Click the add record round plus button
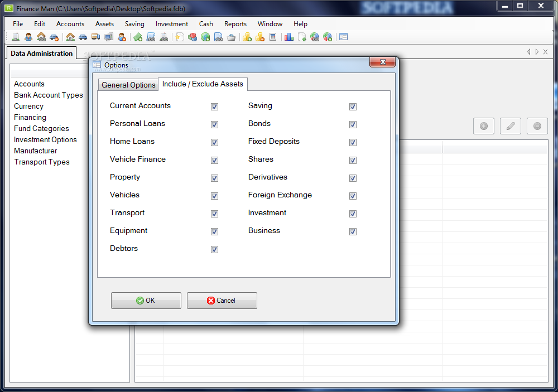This screenshot has height=392, width=558. [484, 126]
